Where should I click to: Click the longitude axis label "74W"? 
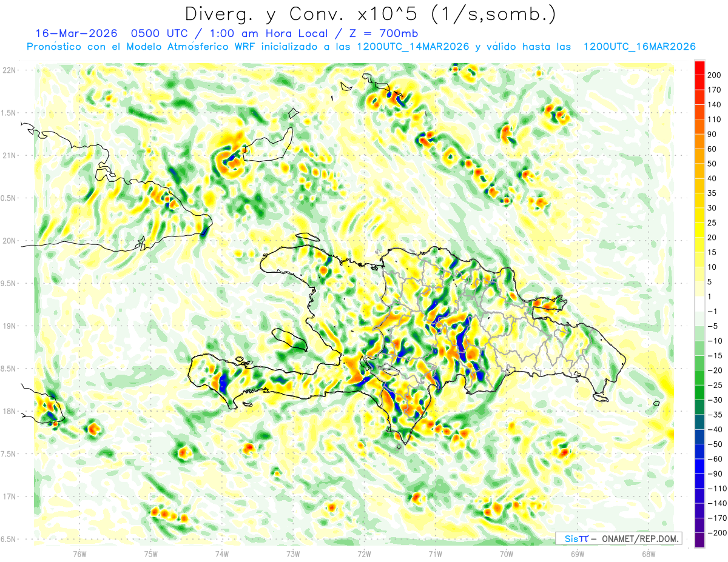(221, 553)
